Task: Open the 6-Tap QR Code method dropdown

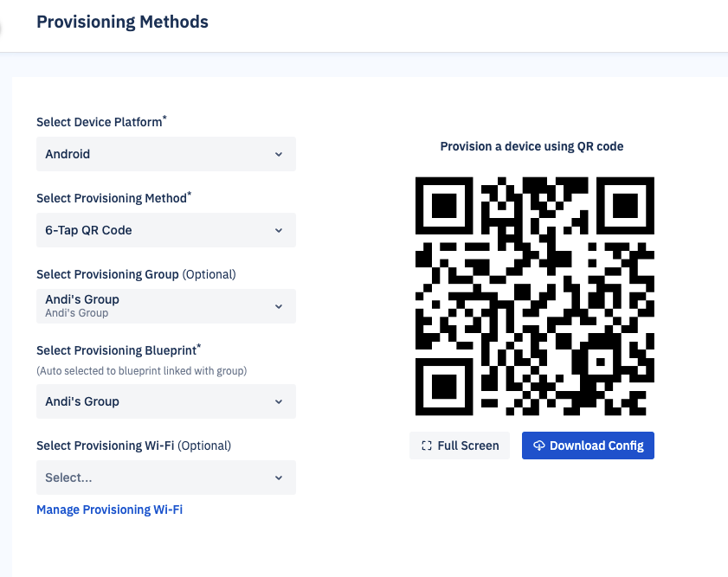Action: 165,230
